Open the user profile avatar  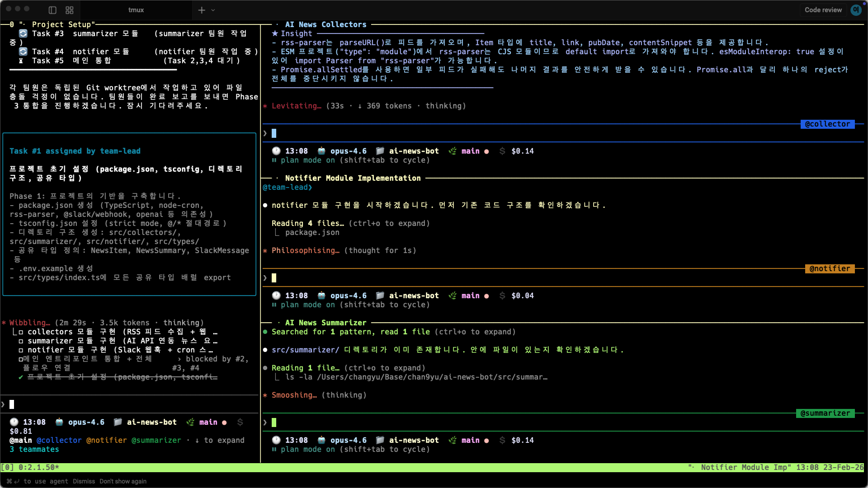[856, 10]
